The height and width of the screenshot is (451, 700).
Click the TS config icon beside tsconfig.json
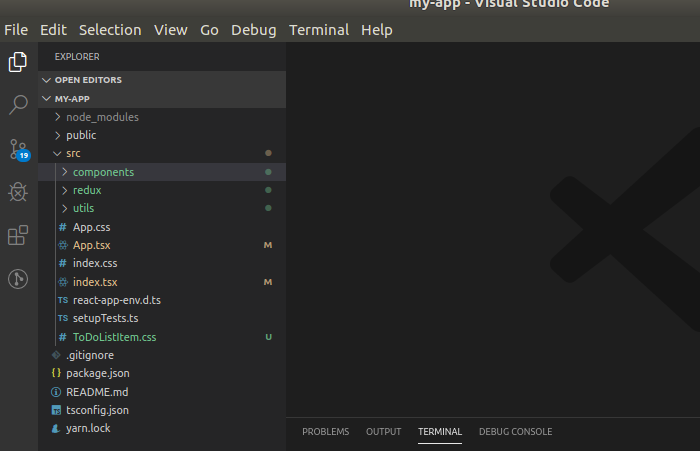(56, 410)
